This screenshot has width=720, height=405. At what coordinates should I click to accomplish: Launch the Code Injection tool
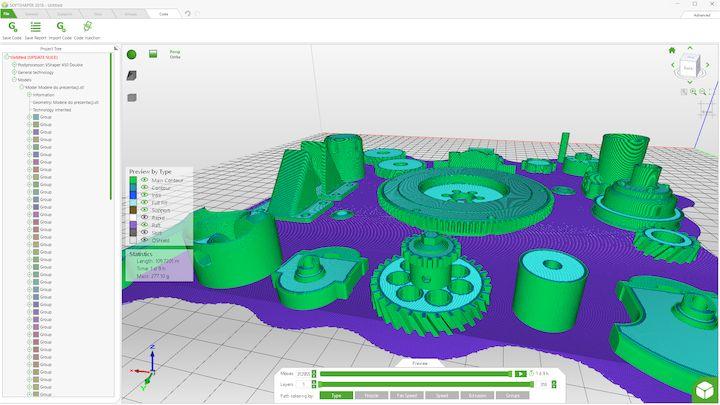point(86,28)
